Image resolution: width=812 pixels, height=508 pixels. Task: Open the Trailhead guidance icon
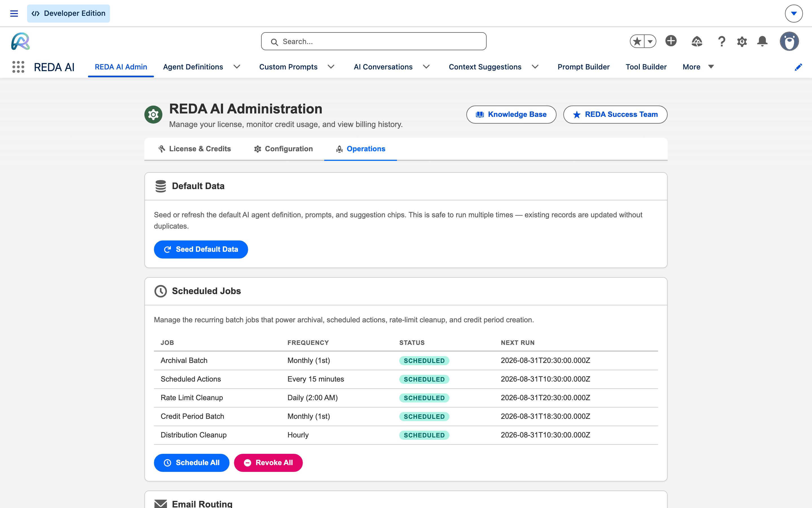(x=697, y=41)
